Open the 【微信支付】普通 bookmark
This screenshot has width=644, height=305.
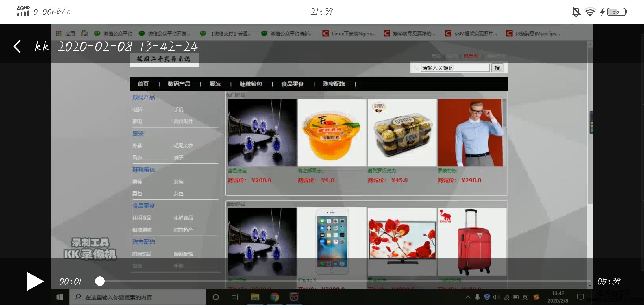[226, 33]
